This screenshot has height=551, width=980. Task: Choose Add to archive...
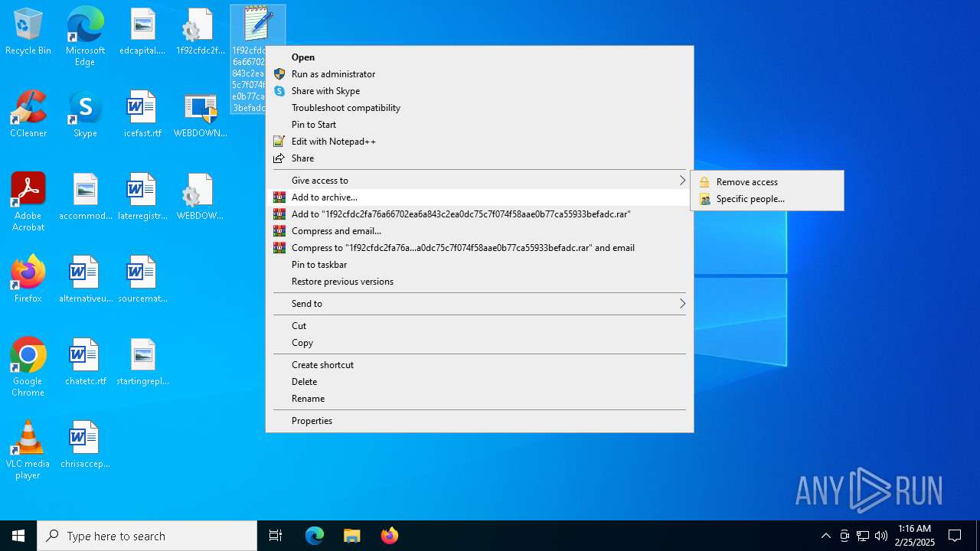[479, 197]
